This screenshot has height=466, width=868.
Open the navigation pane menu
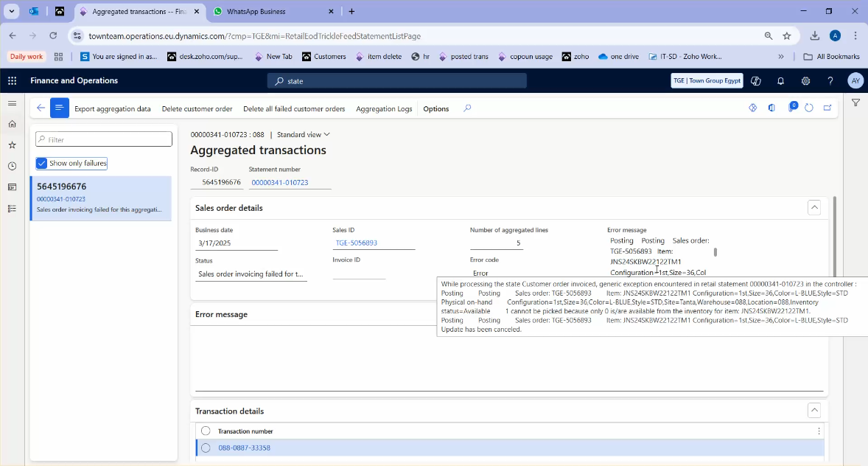[x=12, y=104]
